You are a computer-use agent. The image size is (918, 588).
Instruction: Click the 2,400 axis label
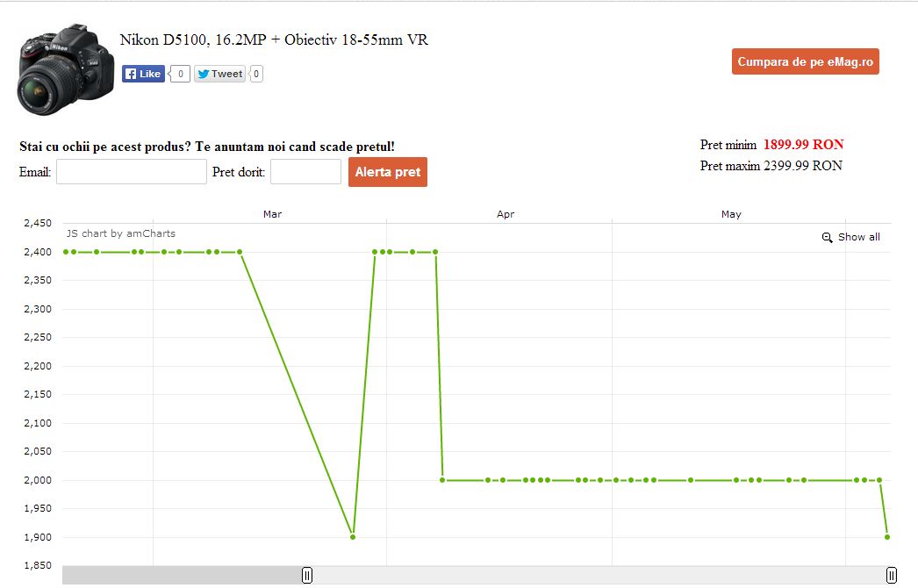click(38, 252)
